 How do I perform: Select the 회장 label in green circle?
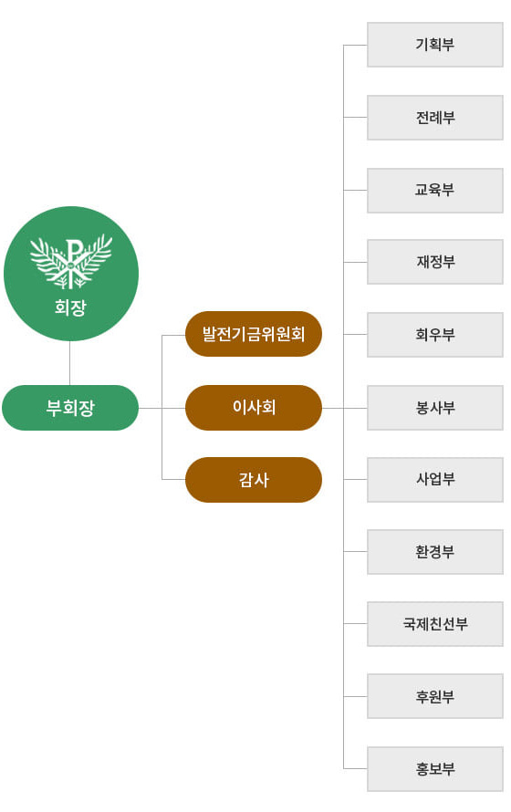pos(70,307)
